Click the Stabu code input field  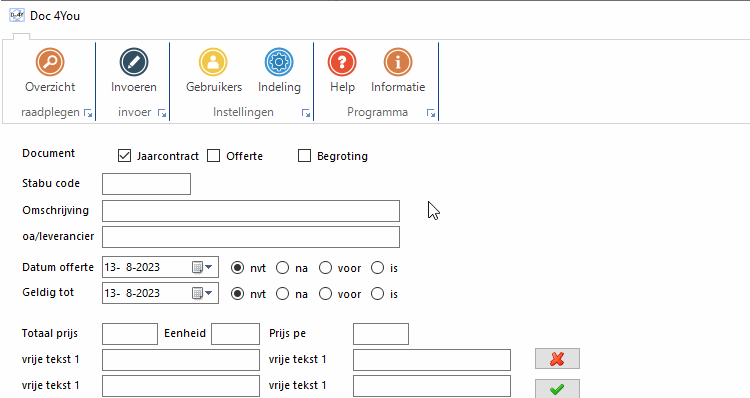[x=146, y=184]
